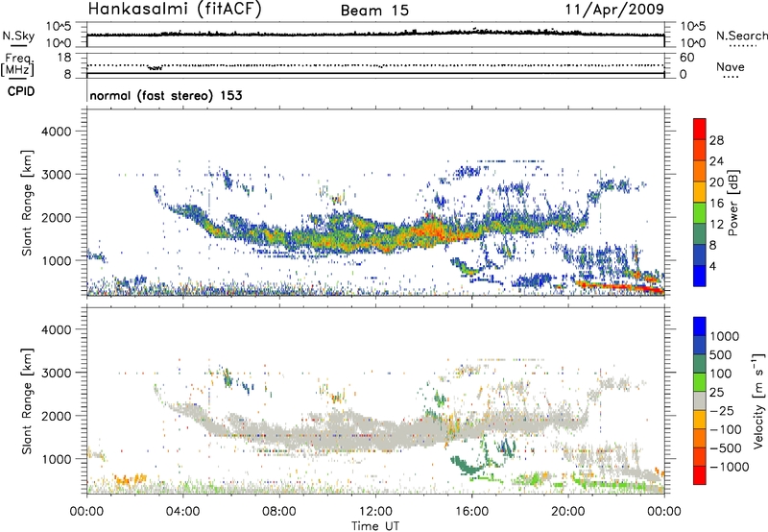Click the '18' frequency axis tick label

point(64,57)
